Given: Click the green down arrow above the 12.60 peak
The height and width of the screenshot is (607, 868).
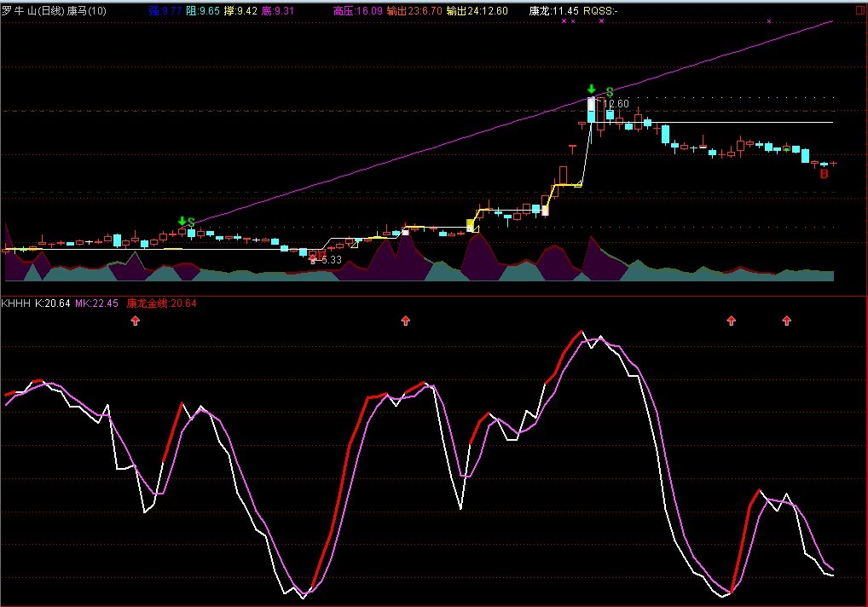Looking at the screenshot, I should (x=591, y=89).
